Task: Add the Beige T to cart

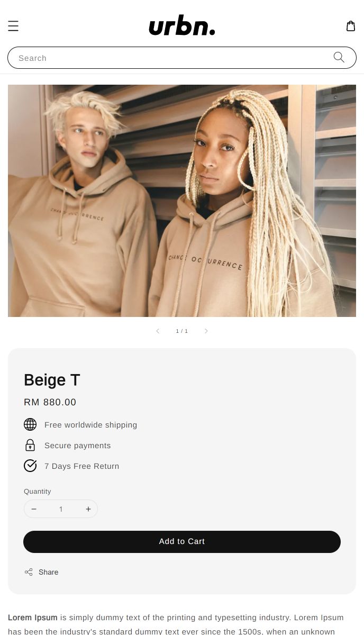Action: tap(182, 542)
